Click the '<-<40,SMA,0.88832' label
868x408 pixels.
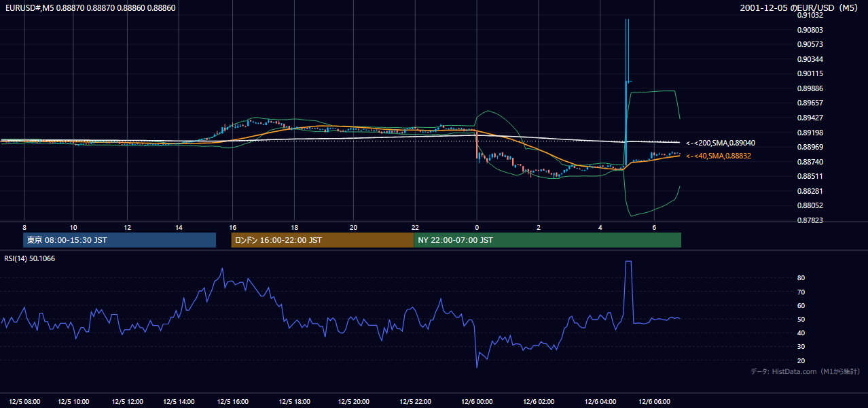coord(719,156)
